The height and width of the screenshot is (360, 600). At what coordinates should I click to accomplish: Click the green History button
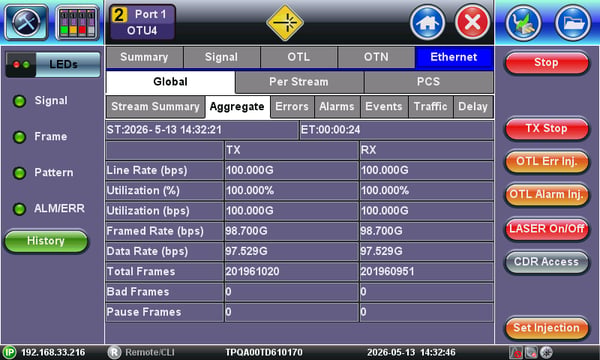click(46, 241)
